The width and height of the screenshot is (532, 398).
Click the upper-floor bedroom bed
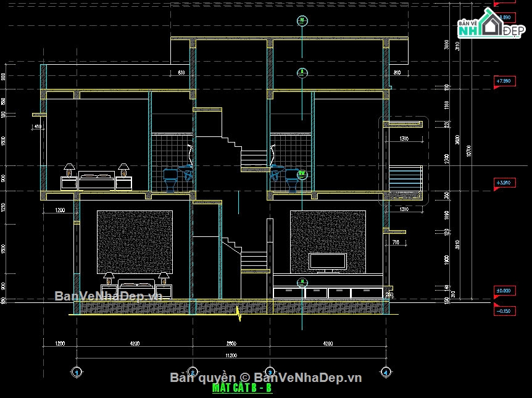(x=96, y=181)
